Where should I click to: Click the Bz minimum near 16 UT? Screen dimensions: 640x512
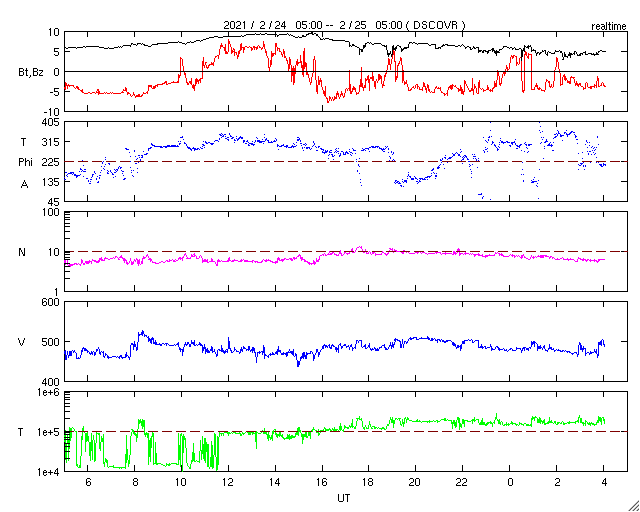pos(327,102)
